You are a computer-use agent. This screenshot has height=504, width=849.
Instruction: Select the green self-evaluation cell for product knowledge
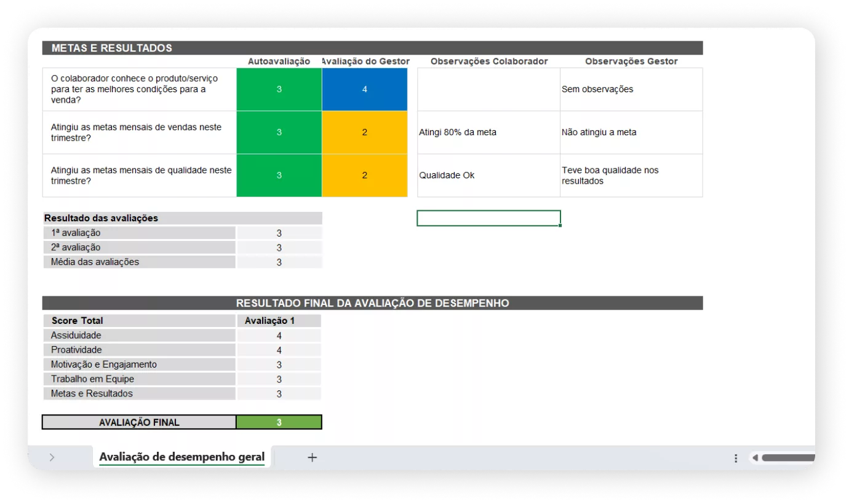click(x=279, y=90)
